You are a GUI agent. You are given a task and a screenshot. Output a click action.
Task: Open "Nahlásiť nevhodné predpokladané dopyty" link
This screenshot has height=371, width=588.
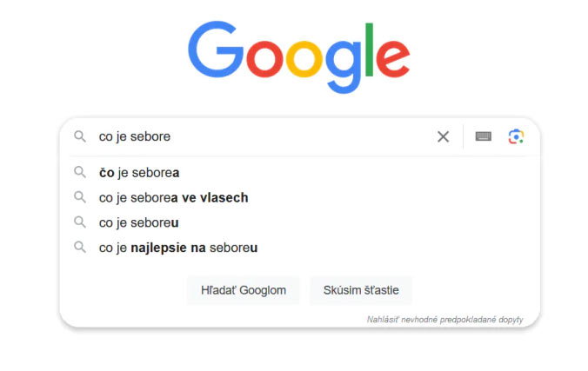pos(444,320)
